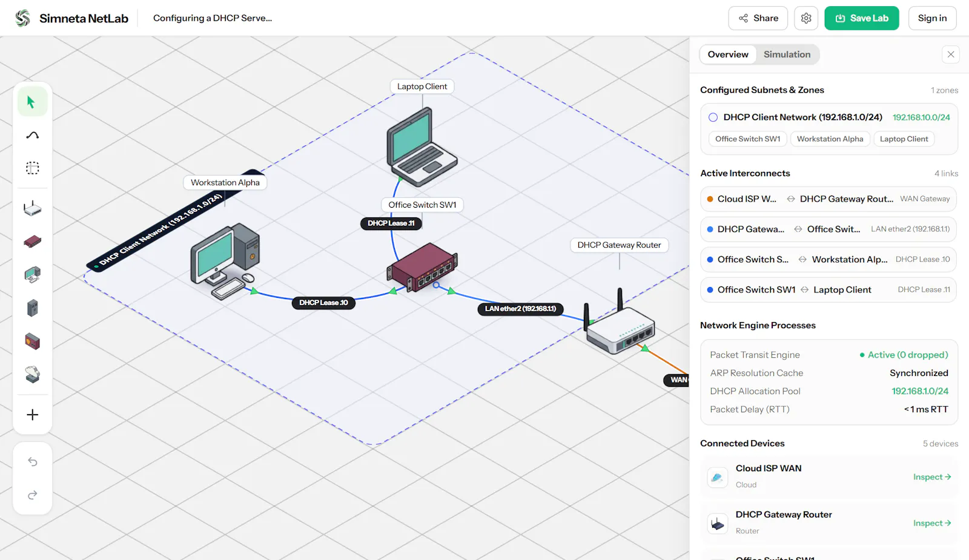Click the Sign in button
The height and width of the screenshot is (560, 969).
932,18
